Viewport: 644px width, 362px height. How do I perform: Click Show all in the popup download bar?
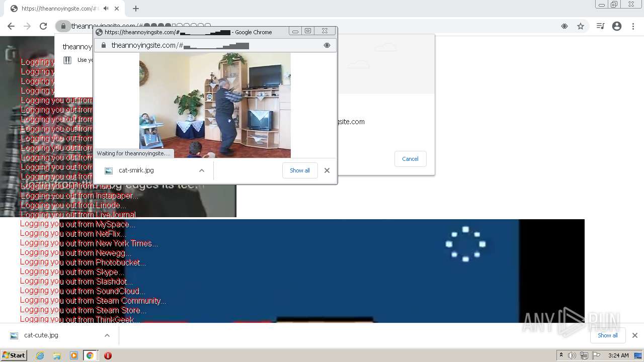tap(300, 170)
